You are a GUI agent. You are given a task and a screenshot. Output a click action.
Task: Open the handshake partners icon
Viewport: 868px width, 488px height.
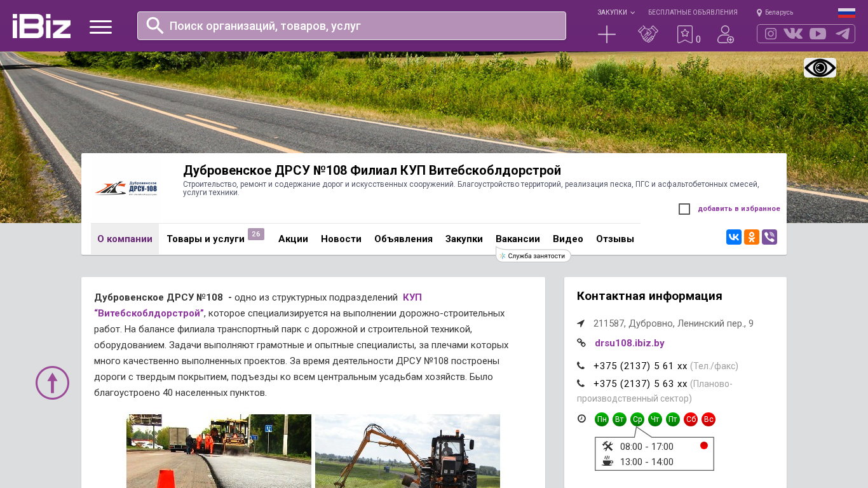click(x=648, y=34)
